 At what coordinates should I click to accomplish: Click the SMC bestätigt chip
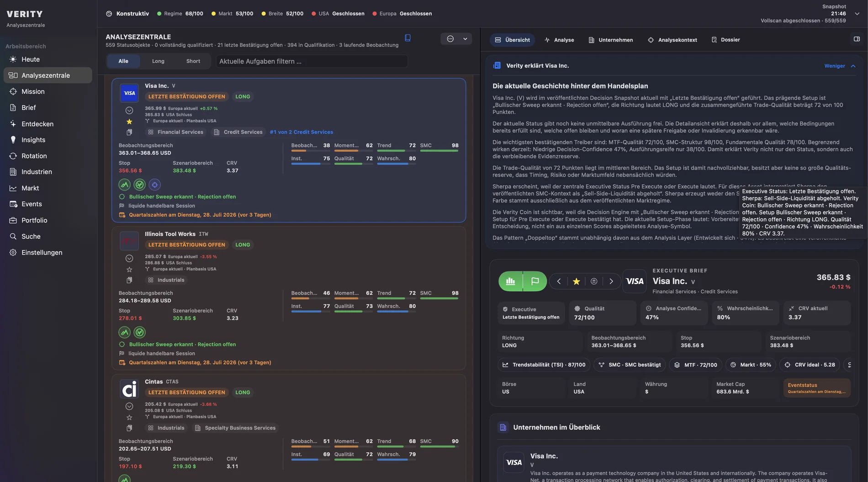[x=630, y=365]
